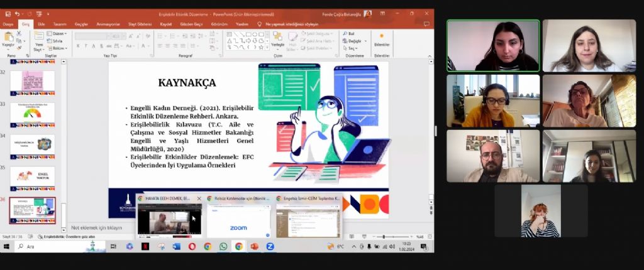Select slide 33 thumbnail with gauge
The image size is (644, 270).
point(32,115)
